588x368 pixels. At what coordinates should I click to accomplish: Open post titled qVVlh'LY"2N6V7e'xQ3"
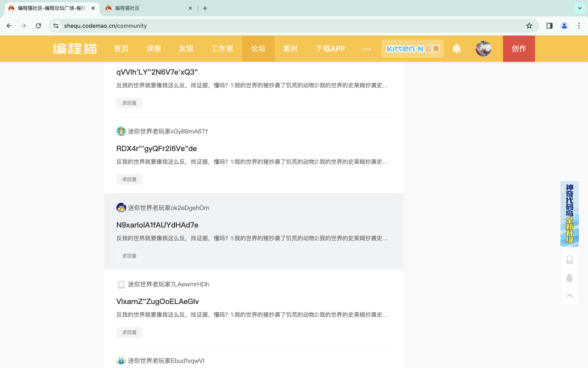tap(157, 72)
